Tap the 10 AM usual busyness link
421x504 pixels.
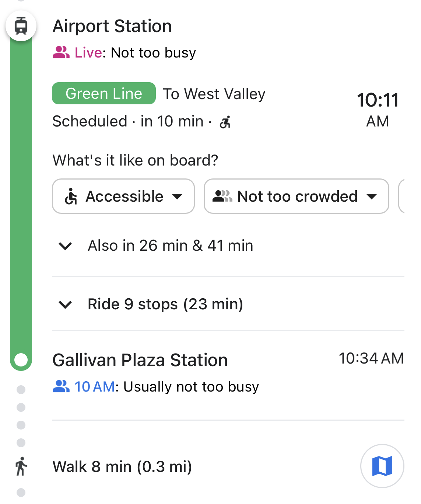click(x=95, y=387)
